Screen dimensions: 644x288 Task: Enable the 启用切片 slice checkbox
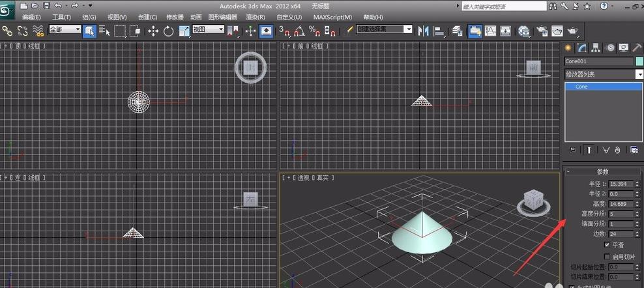607,257
